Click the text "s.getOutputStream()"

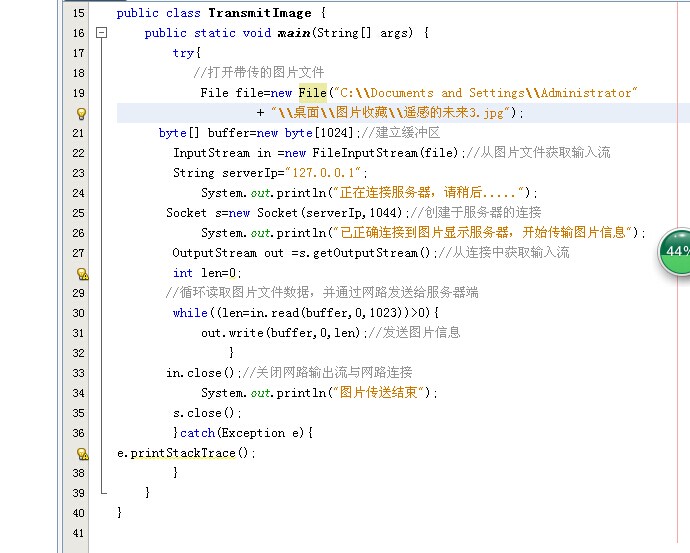[x=364, y=253]
